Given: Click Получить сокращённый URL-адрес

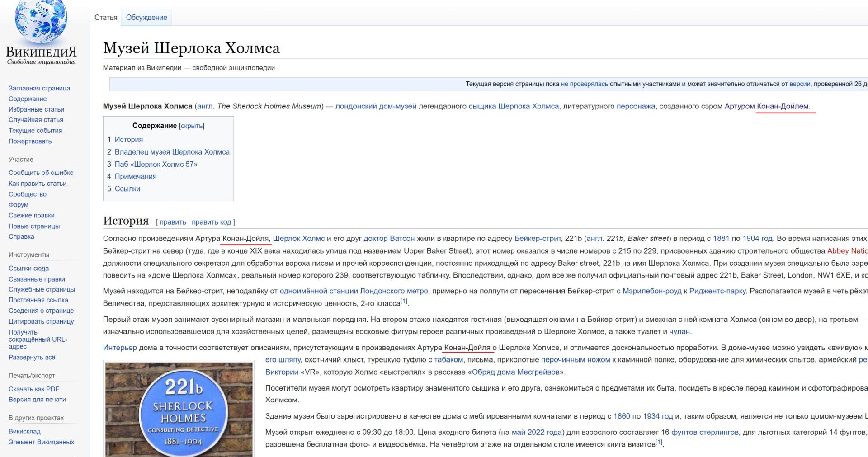Looking at the screenshot, I should pyautogui.click(x=38, y=339).
